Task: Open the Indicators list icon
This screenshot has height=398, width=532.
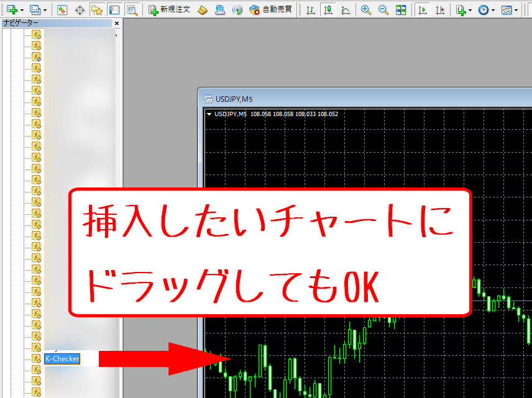Action: point(461,10)
